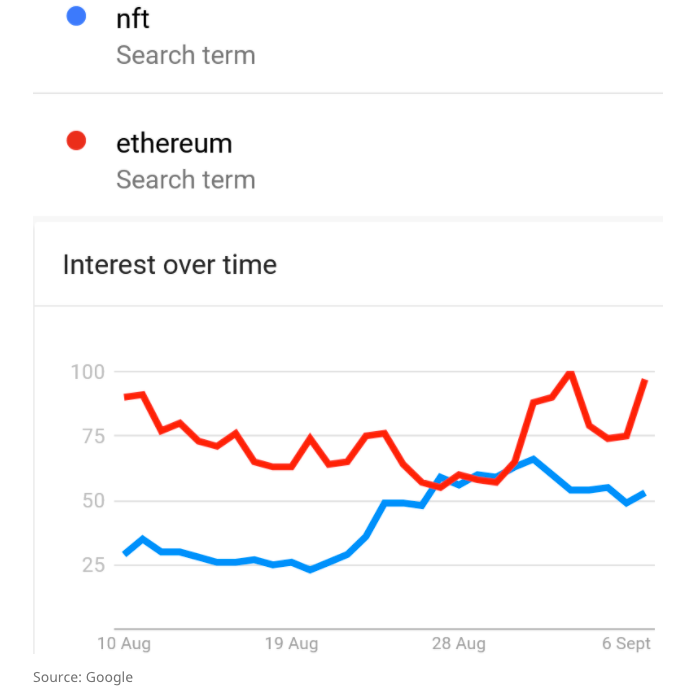Click the 25 y-axis label
Image resolution: width=685 pixels, height=693 pixels.
click(x=91, y=565)
